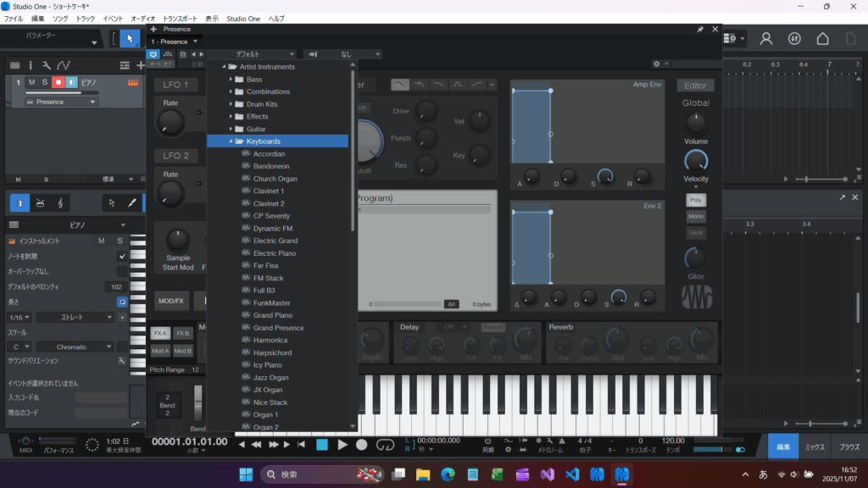Toggle the monitor button on piano track

click(x=71, y=82)
